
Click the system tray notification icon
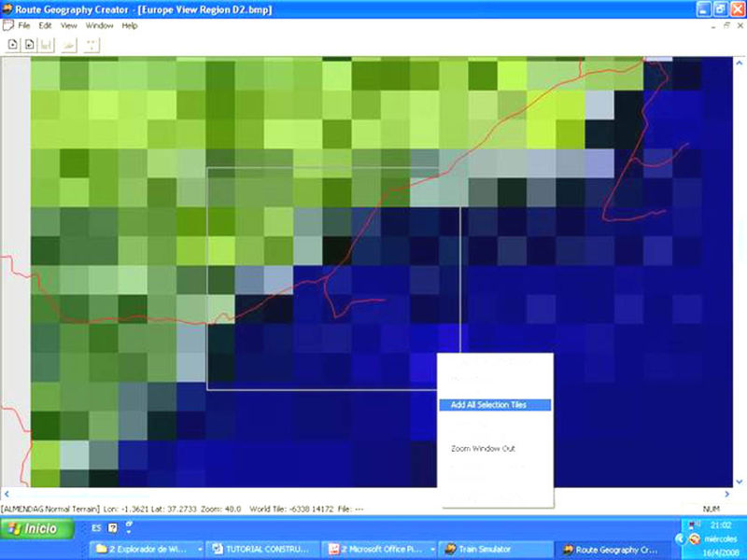692,540
